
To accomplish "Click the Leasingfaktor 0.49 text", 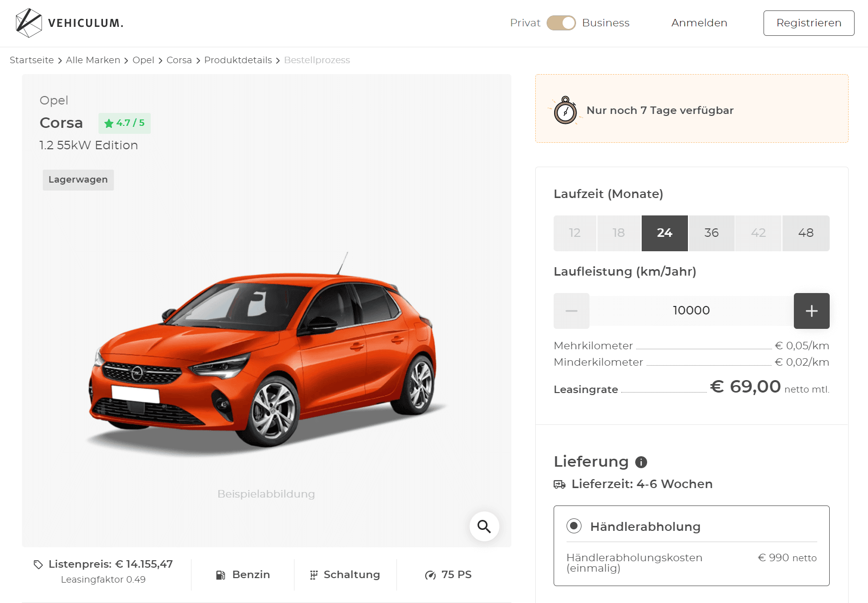I will click(103, 580).
